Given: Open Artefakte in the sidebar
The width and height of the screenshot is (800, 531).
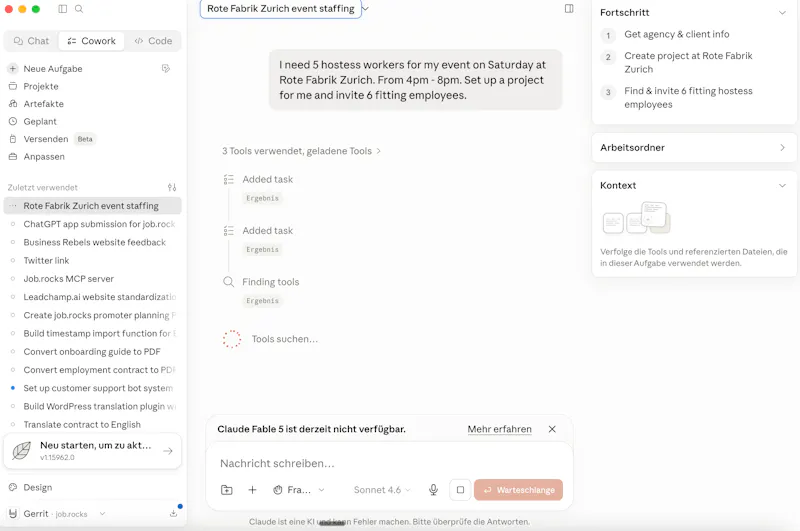Looking at the screenshot, I should pos(43,104).
